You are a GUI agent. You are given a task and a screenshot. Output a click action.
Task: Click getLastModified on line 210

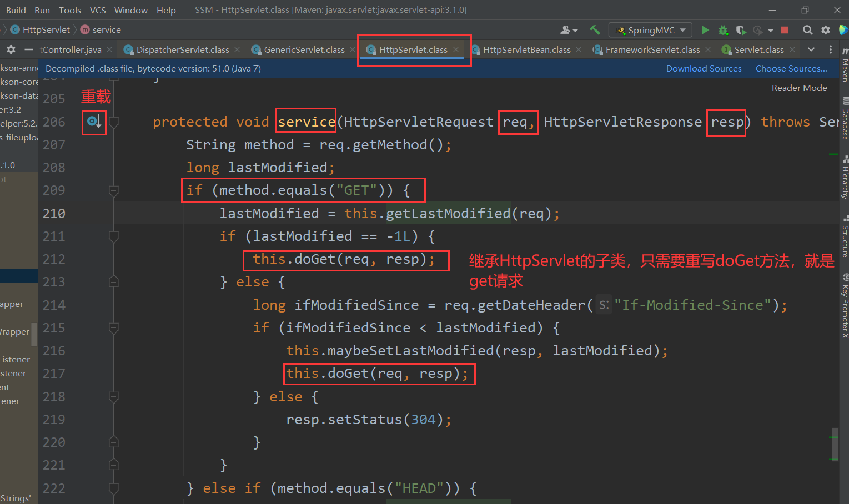click(x=448, y=214)
